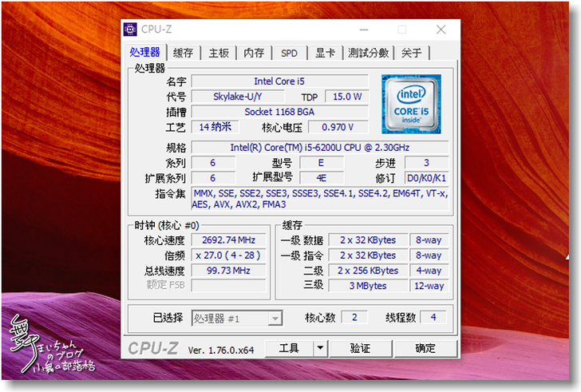Click the 2692.74 MHz core speed value
The height and width of the screenshot is (392, 581).
[x=228, y=240]
